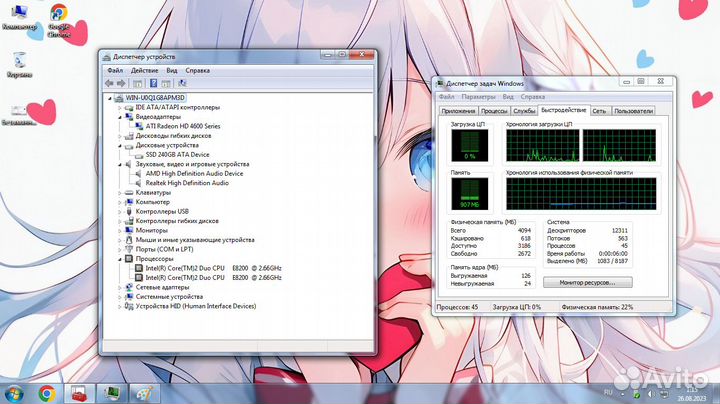This screenshot has width=720, height=404.
Task: Expand the Контроллеры USB node
Action: (x=120, y=212)
